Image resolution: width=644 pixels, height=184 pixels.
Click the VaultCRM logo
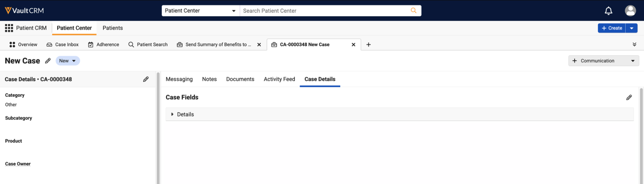coord(24,11)
